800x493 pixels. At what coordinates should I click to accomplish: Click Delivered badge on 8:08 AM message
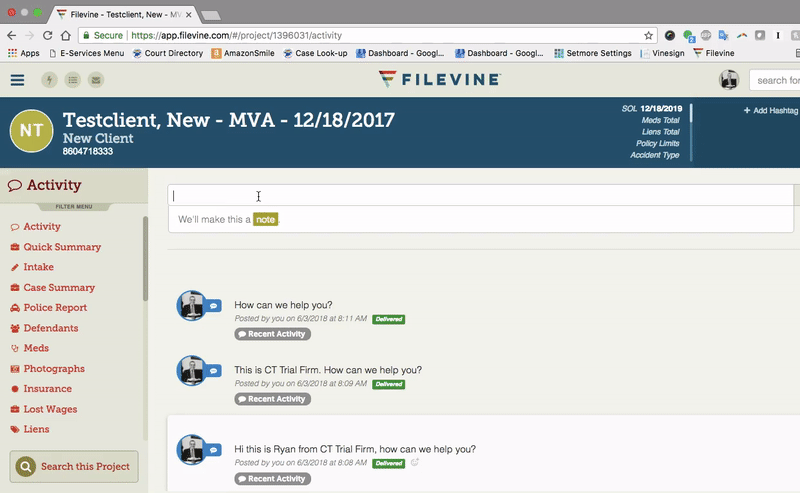click(x=389, y=463)
